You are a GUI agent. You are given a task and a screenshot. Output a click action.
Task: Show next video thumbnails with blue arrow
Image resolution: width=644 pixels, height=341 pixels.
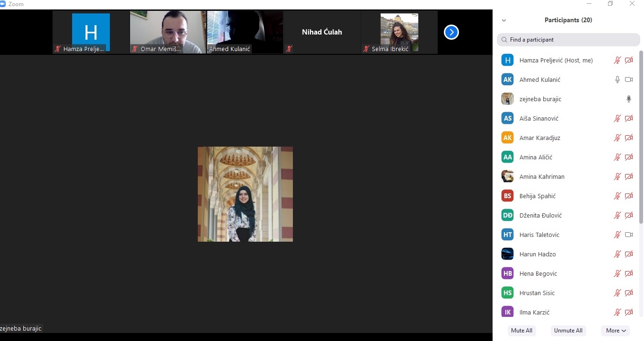(451, 32)
